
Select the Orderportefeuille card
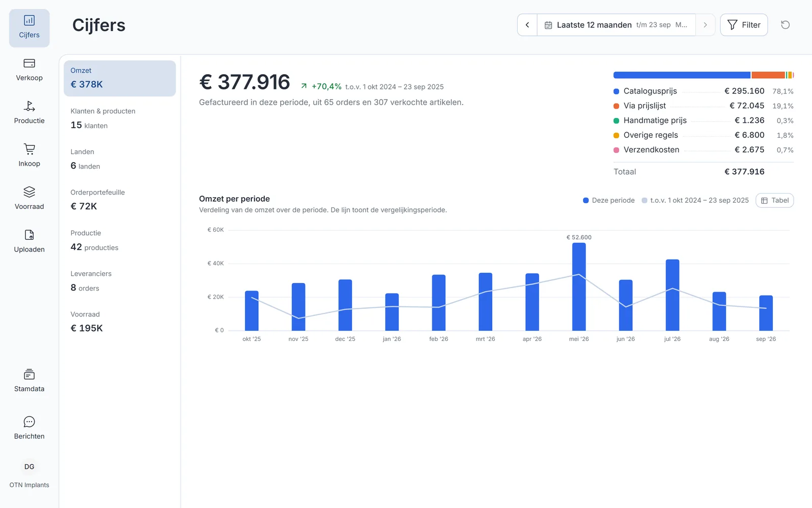[120, 200]
